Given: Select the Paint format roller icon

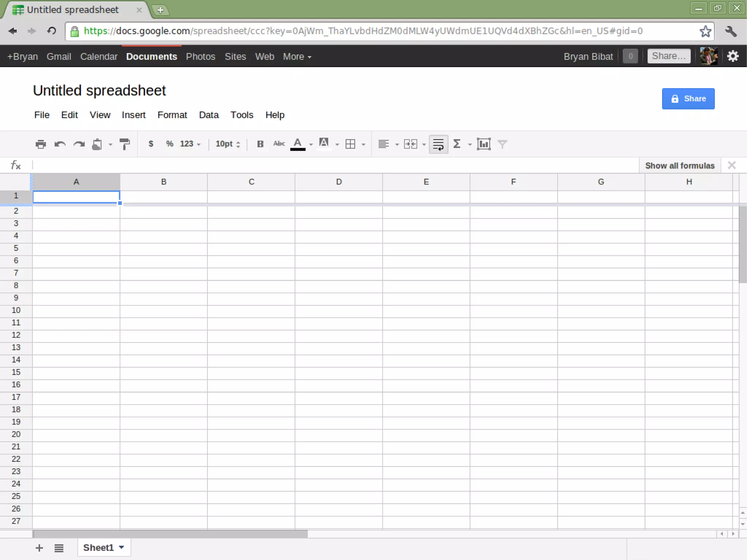Looking at the screenshot, I should coord(125,144).
